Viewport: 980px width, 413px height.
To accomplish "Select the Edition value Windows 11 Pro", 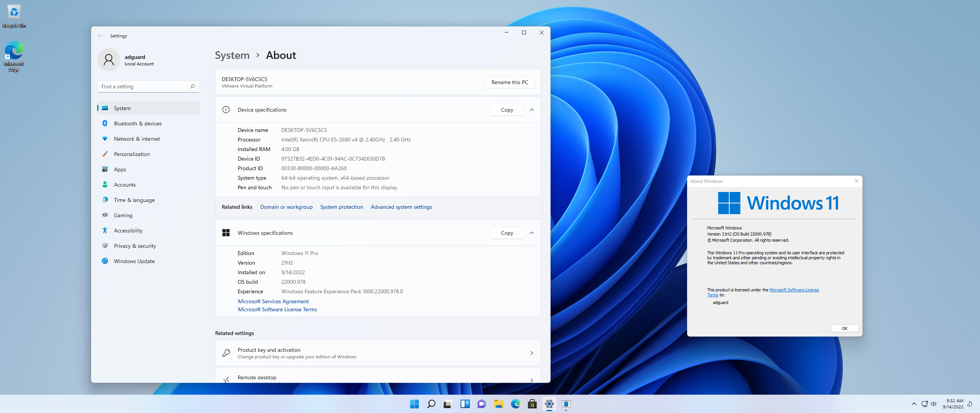I will pos(300,253).
